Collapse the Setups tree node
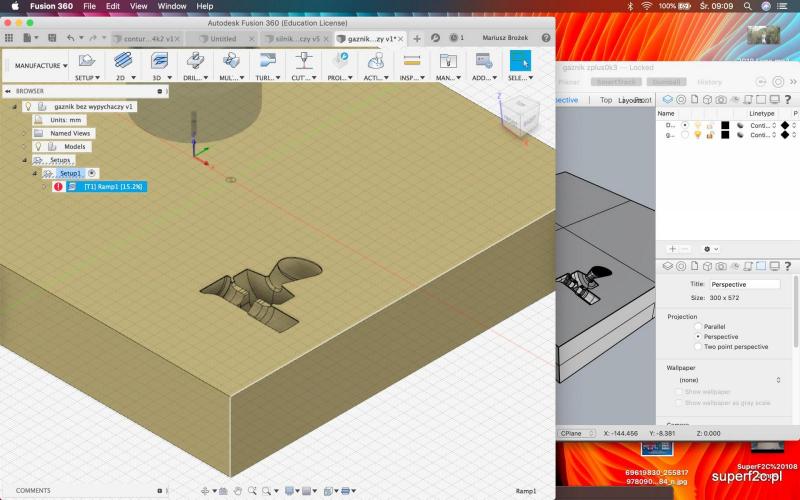Screen dimensions: 800x500 pos(24,160)
